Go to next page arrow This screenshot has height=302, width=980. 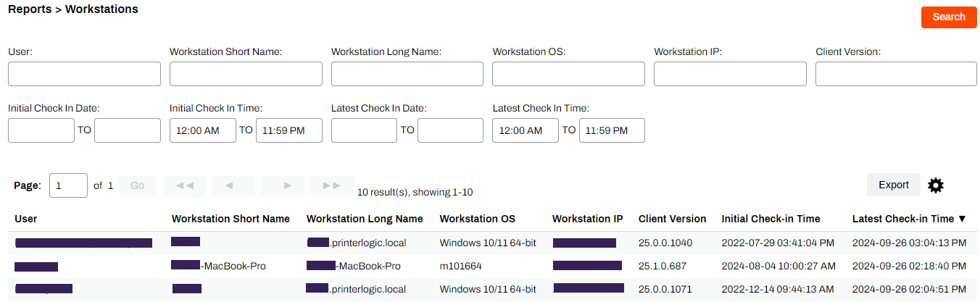[x=288, y=185]
